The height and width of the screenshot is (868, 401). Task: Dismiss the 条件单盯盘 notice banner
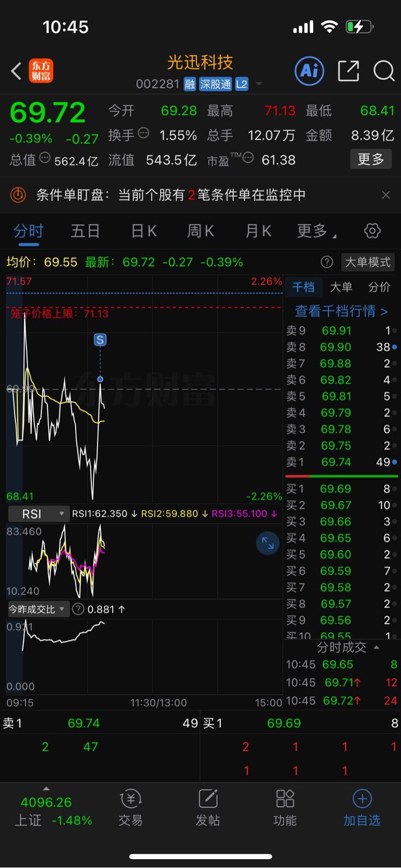(386, 195)
